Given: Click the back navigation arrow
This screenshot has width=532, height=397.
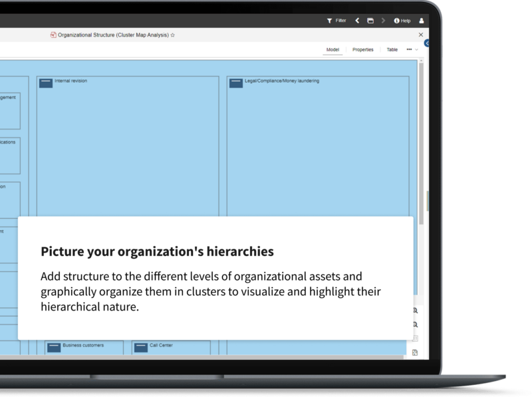Looking at the screenshot, I should [357, 21].
